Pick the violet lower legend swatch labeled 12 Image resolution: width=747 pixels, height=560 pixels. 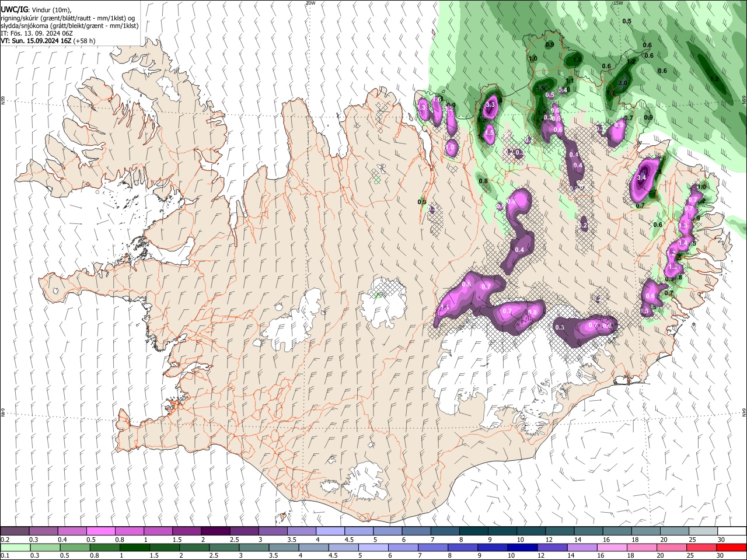[x=551, y=547]
